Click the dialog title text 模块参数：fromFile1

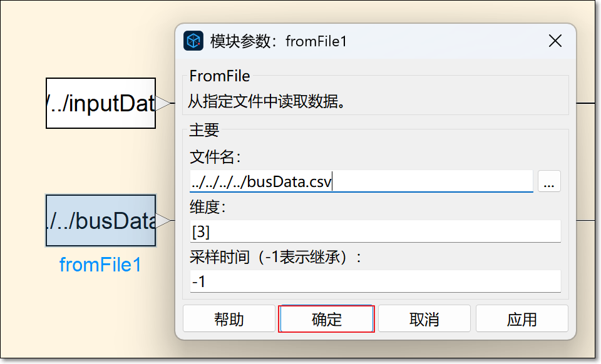click(x=279, y=41)
